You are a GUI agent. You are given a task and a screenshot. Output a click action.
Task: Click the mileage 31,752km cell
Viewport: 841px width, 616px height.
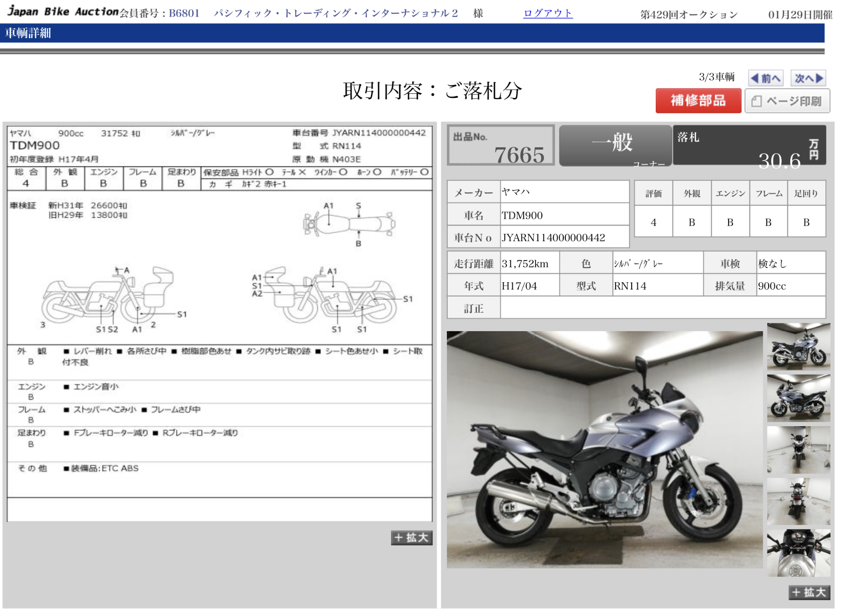coord(530,263)
